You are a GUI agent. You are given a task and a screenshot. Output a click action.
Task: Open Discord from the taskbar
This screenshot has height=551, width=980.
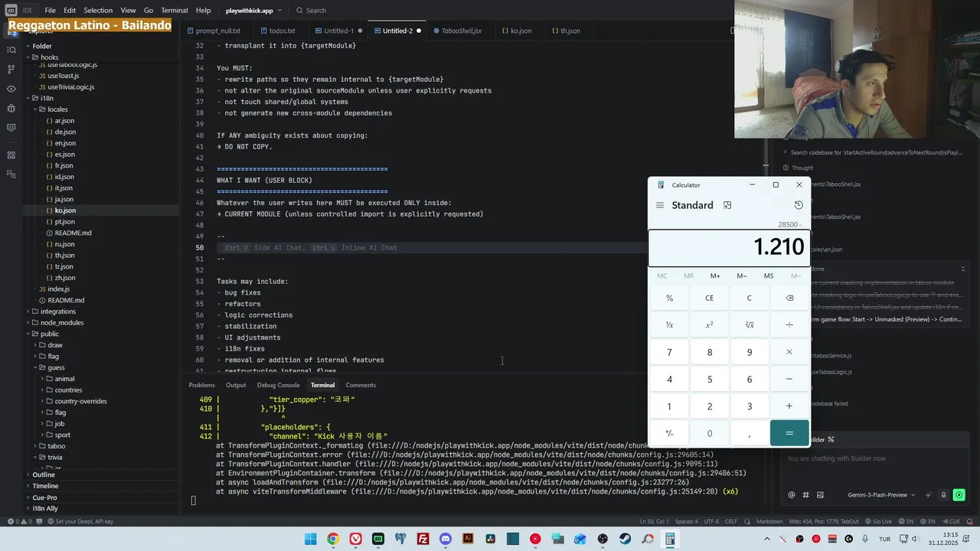pyautogui.click(x=446, y=540)
